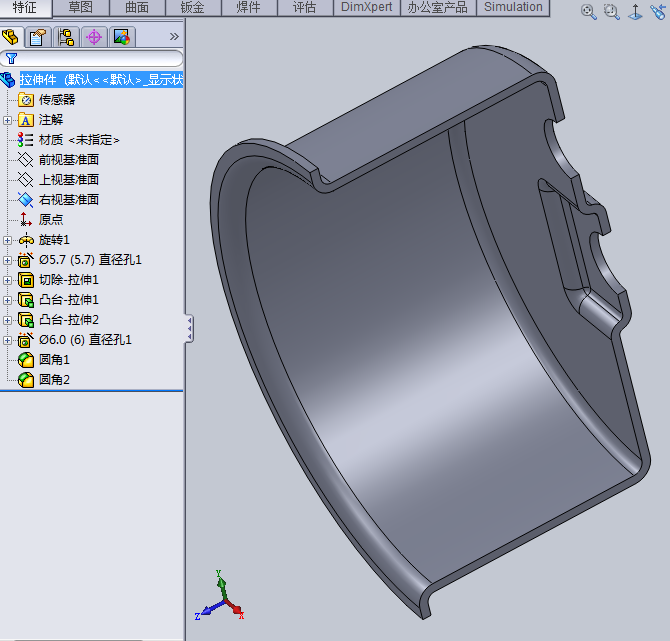
Task: Select the 圆角2 label
Action: click(x=54, y=379)
